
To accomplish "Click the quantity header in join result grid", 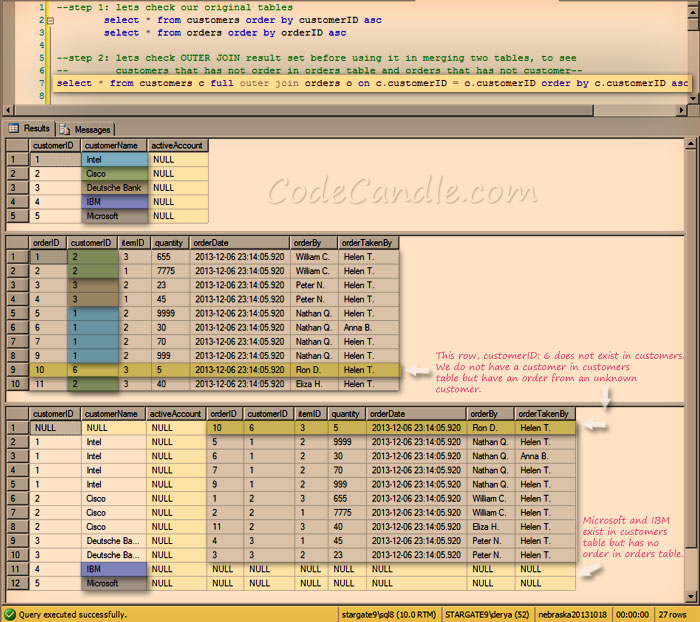I will [346, 414].
